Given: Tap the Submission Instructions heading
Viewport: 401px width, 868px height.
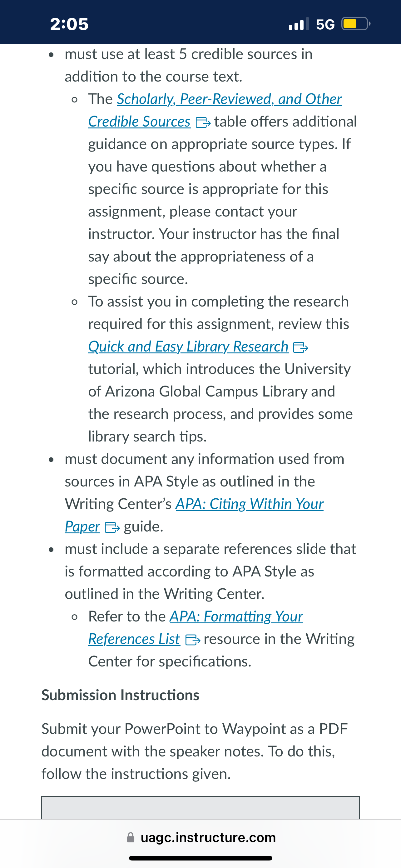Looking at the screenshot, I should (x=121, y=695).
